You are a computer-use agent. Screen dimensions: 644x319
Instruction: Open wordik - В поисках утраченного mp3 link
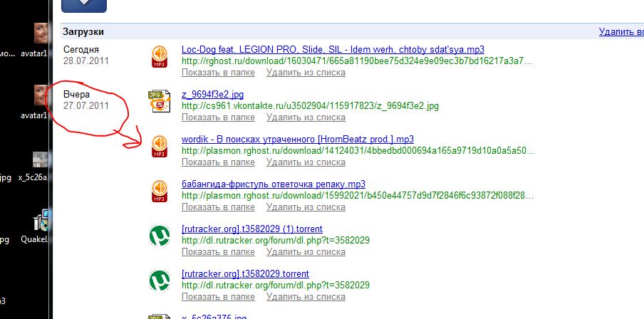tap(297, 139)
